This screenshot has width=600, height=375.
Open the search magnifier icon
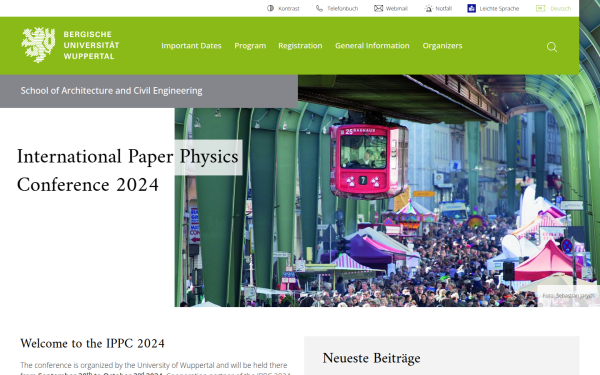tap(552, 47)
